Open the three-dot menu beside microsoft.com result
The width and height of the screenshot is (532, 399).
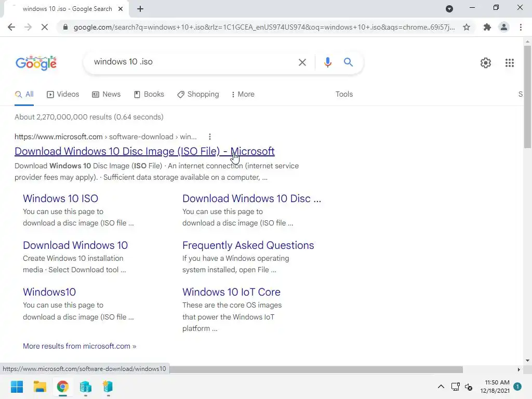pyautogui.click(x=210, y=137)
